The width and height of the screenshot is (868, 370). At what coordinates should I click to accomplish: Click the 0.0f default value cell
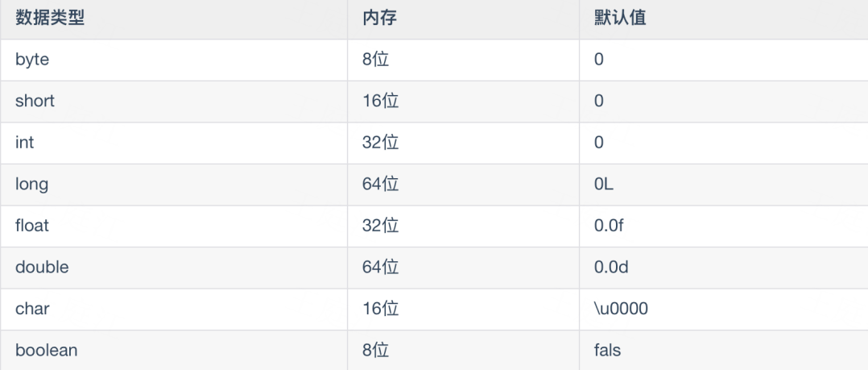pyautogui.click(x=724, y=226)
